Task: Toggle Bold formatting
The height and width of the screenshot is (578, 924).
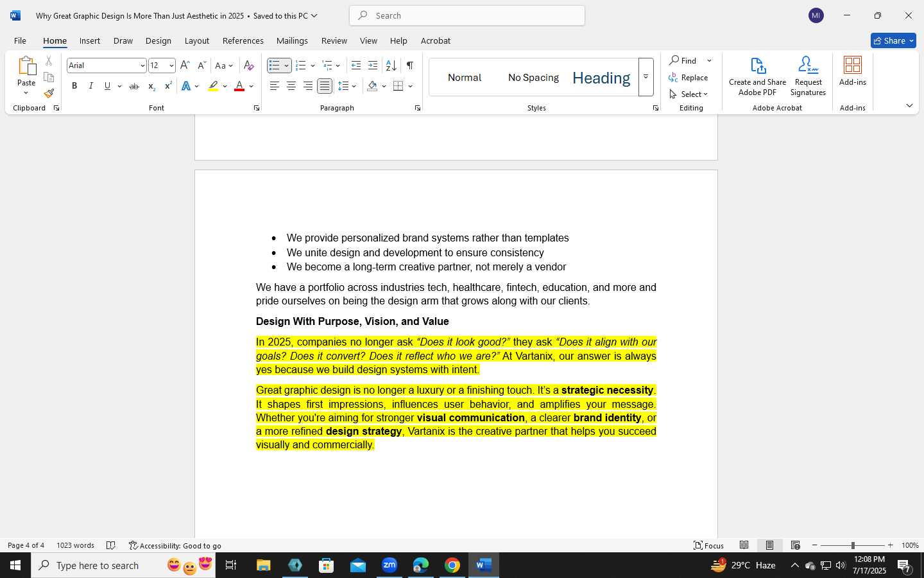Action: (74, 86)
